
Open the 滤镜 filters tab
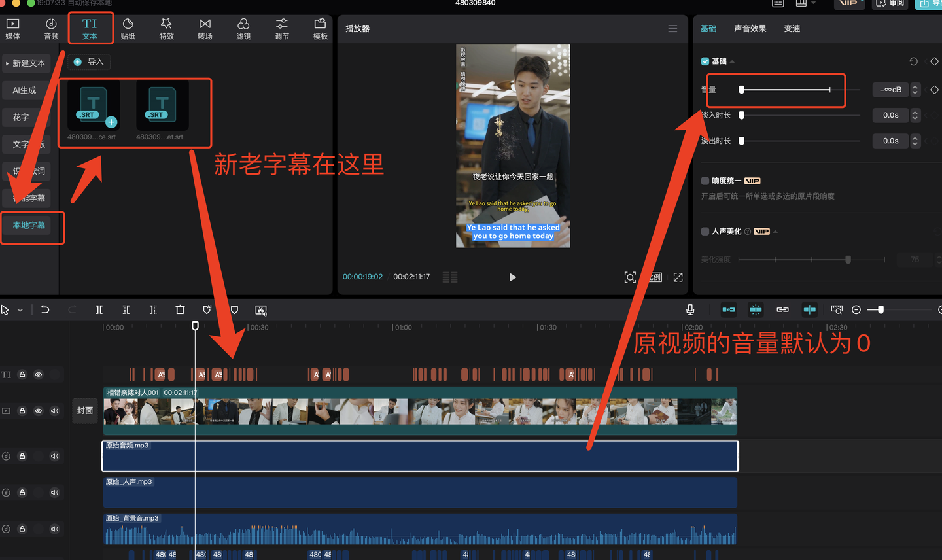pyautogui.click(x=243, y=29)
